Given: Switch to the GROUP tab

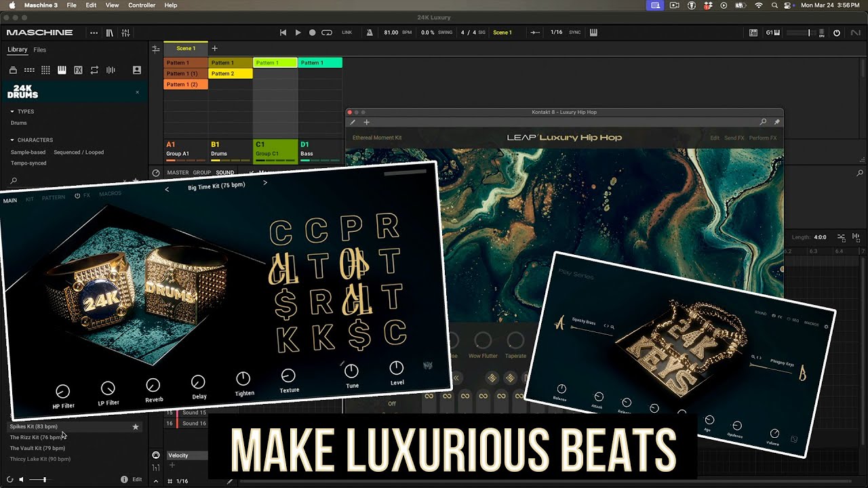Looking at the screenshot, I should pyautogui.click(x=202, y=173).
